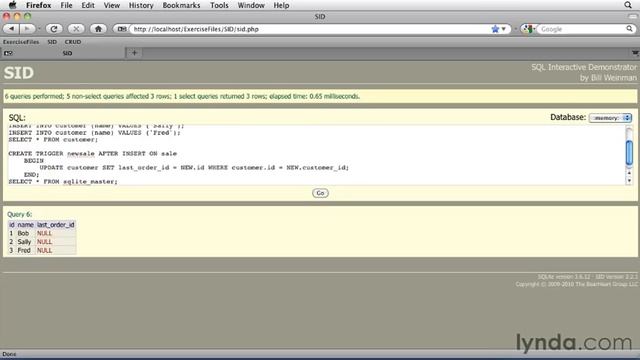Open the CRUD bookmark
Viewport: 640px width, 360px height.
[73, 42]
